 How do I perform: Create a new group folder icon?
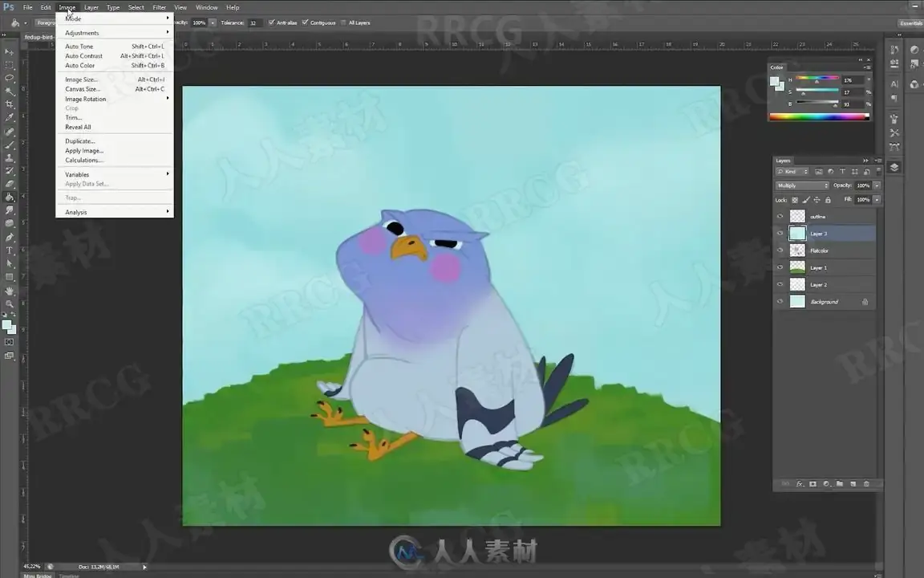tap(840, 483)
